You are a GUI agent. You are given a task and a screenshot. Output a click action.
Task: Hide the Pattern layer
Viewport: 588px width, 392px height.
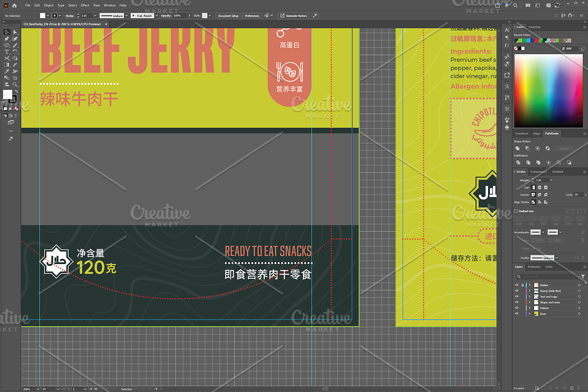click(516, 308)
